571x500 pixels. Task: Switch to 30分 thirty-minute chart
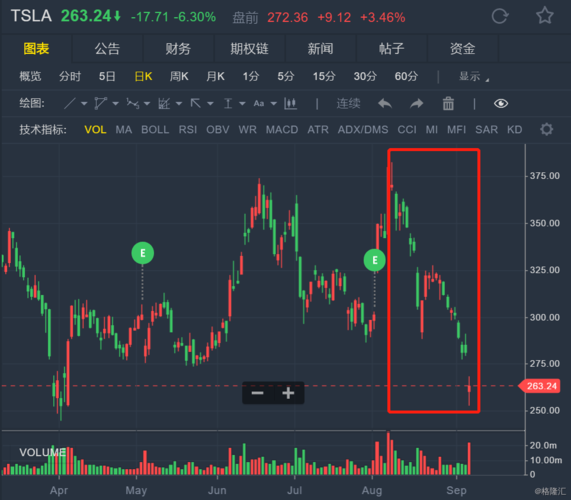(365, 76)
